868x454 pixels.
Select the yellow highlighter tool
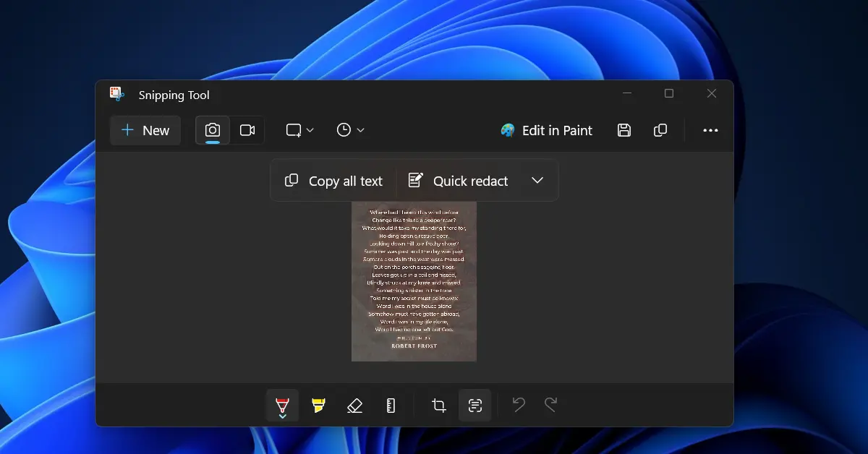[x=318, y=405]
